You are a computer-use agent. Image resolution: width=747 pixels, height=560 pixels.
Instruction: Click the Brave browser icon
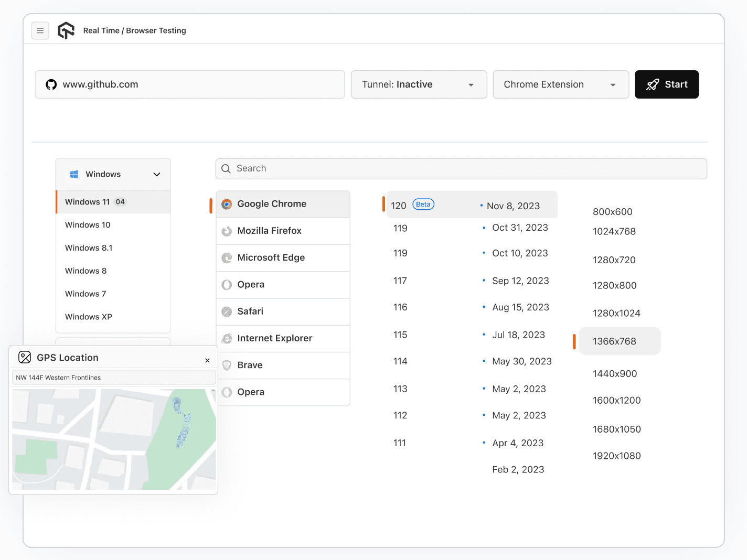point(227,365)
